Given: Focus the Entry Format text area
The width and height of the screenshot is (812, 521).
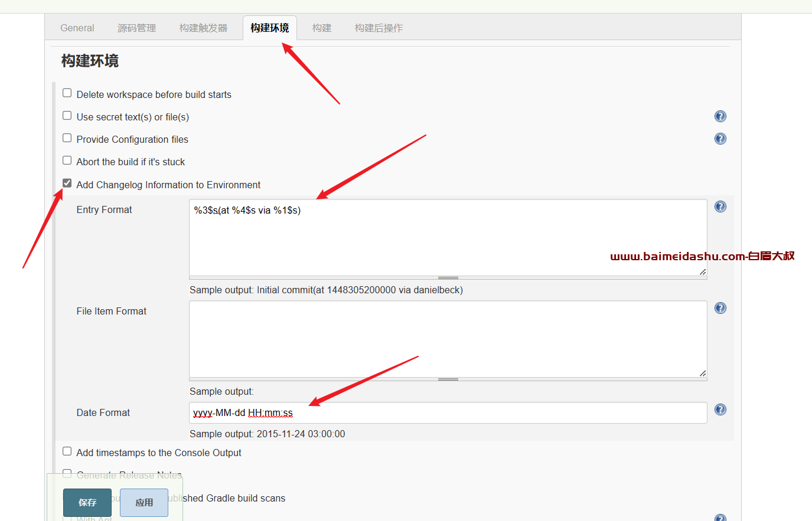Looking at the screenshot, I should (448, 237).
